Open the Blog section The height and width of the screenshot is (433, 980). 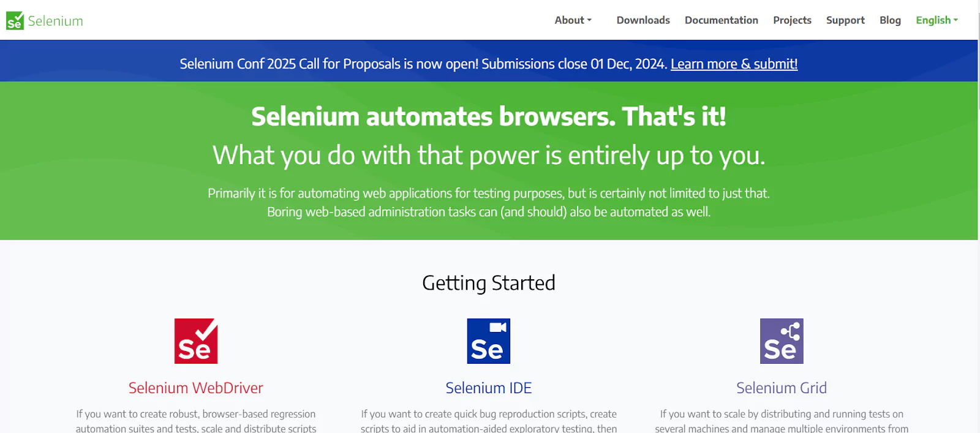click(889, 20)
